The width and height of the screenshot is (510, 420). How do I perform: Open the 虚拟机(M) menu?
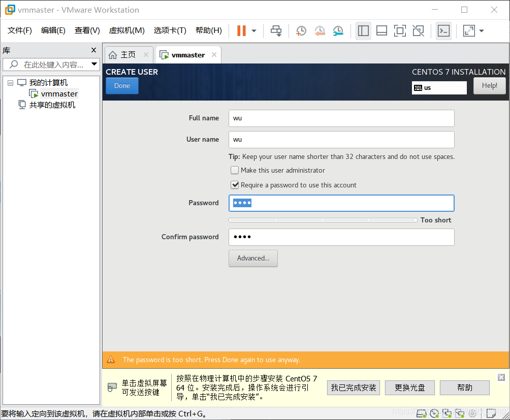tap(126, 30)
